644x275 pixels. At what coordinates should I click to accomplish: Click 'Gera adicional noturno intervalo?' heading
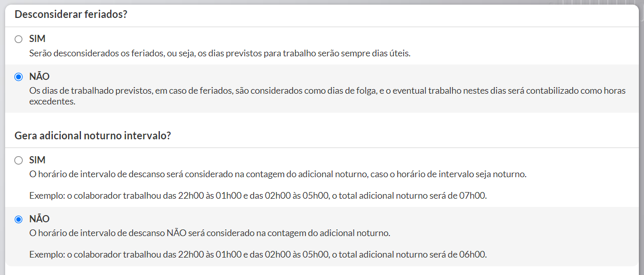93,136
